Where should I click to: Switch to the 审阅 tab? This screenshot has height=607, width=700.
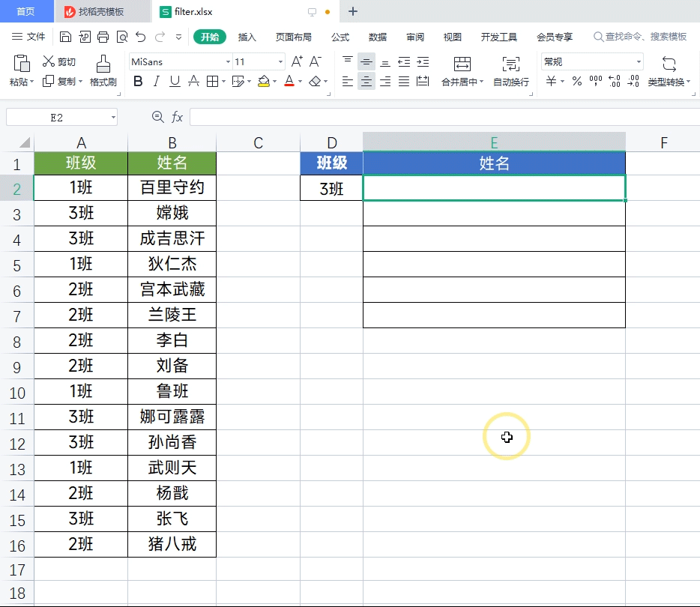(x=414, y=37)
